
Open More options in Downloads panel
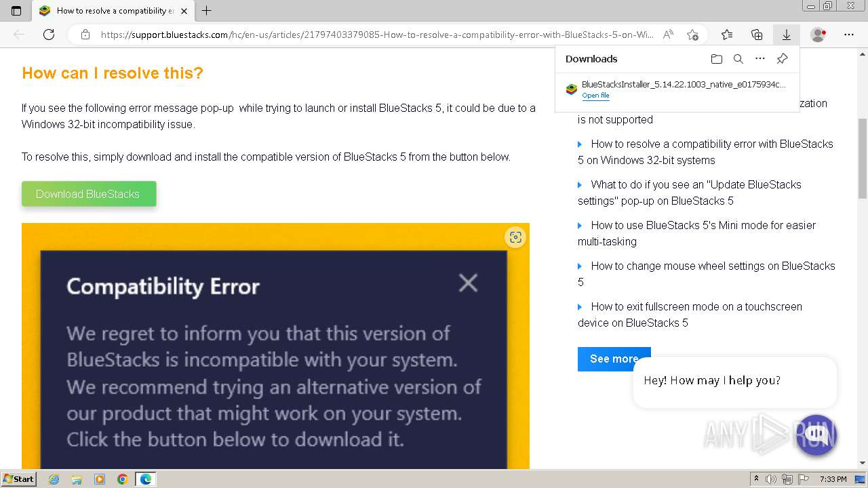coord(760,59)
